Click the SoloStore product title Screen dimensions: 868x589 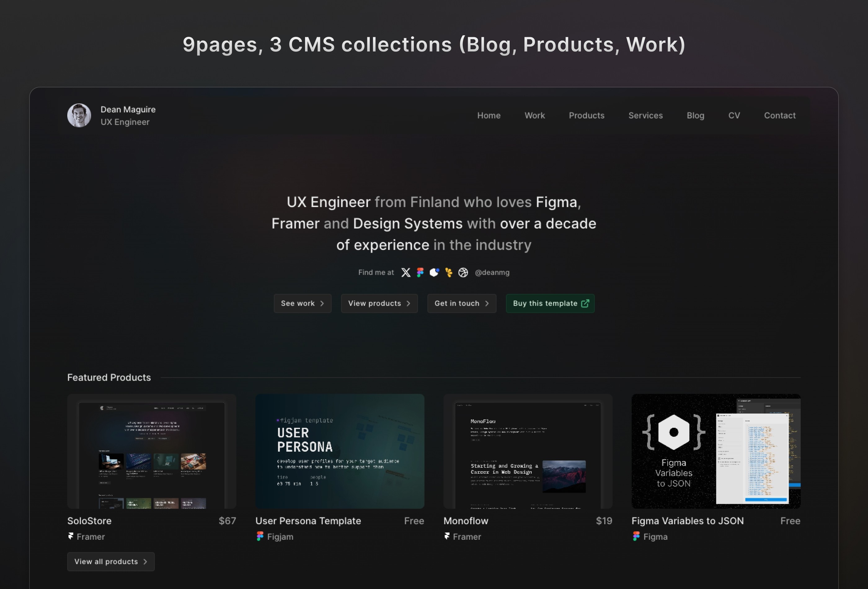(x=89, y=521)
